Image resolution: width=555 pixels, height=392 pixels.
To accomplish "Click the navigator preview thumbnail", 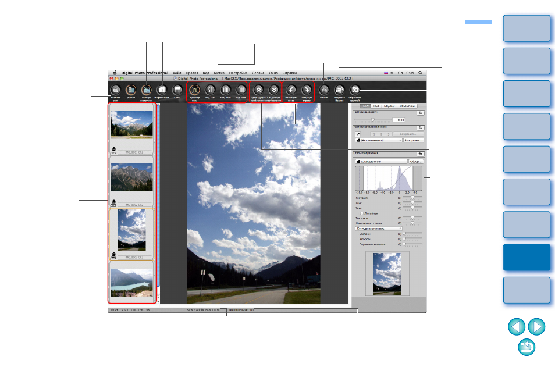I will click(387, 273).
